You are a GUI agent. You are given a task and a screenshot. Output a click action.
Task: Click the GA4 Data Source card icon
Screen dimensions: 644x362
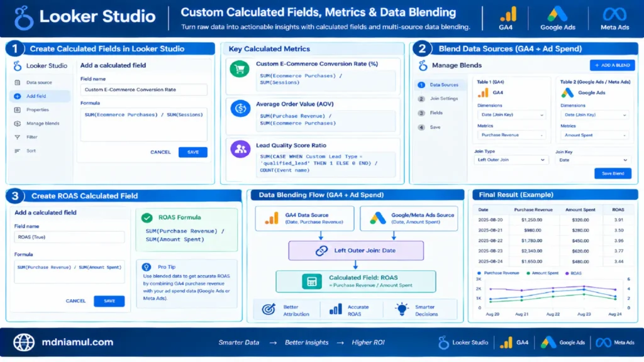(272, 218)
